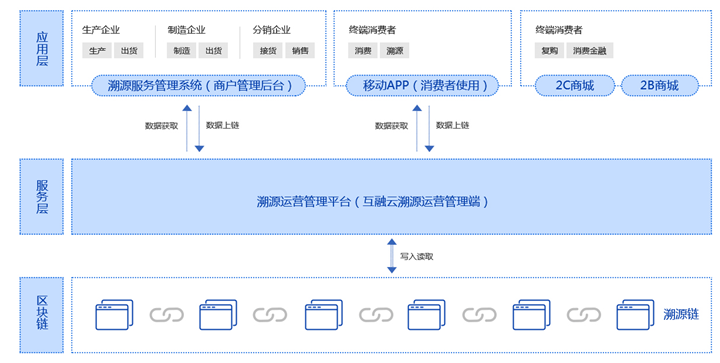This screenshot has width=720, height=363.
Task: Click the 生产 tag under 生产企业
Action: (97, 50)
